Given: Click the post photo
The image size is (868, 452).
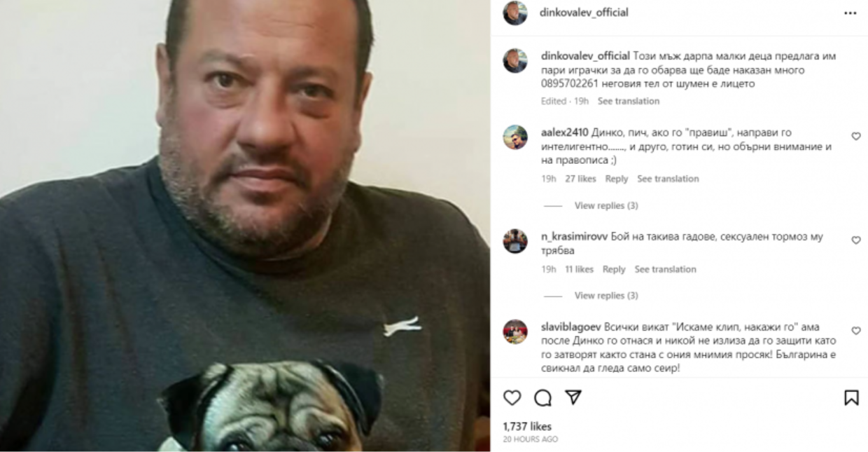Looking at the screenshot, I should [x=245, y=226].
